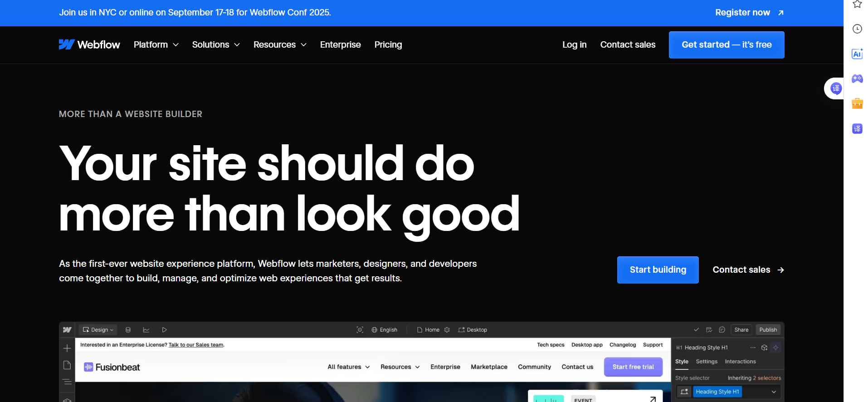
Task: Switch to the Style tab
Action: tap(682, 362)
